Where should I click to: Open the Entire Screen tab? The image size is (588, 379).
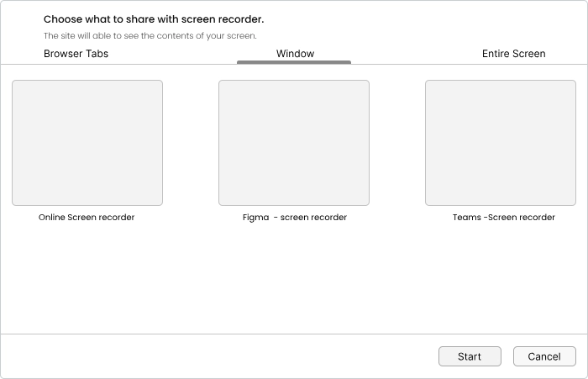point(513,54)
